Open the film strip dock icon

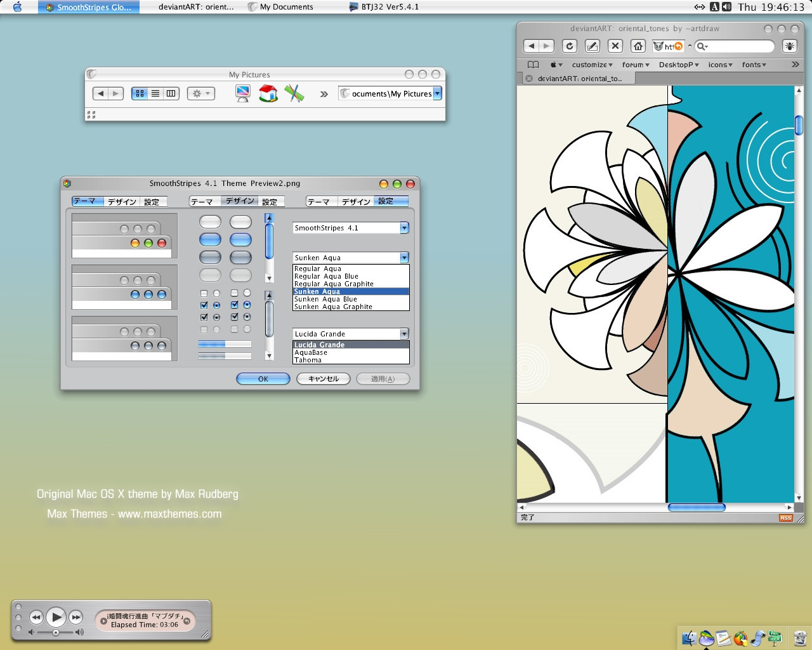tap(757, 639)
